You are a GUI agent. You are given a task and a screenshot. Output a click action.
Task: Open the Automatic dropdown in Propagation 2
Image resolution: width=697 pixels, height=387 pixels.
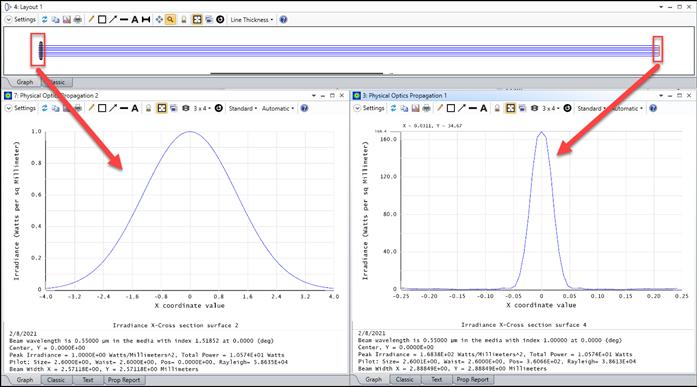pos(278,108)
